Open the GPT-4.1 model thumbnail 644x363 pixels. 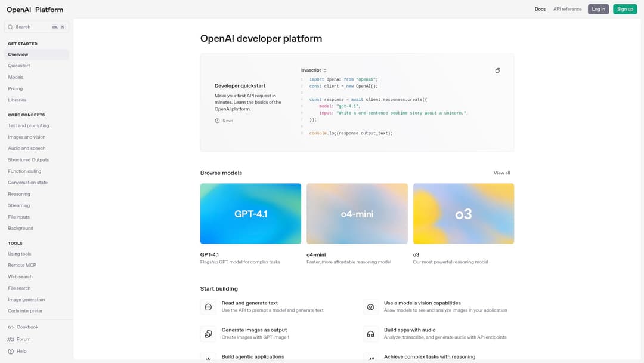(x=250, y=214)
